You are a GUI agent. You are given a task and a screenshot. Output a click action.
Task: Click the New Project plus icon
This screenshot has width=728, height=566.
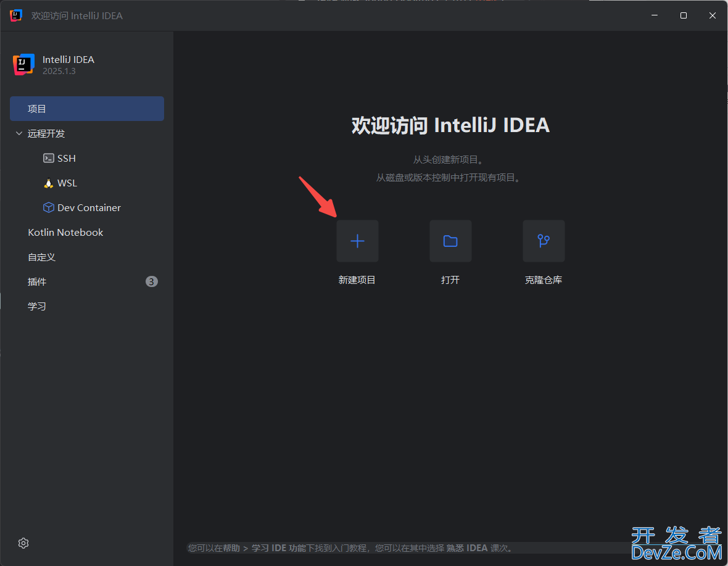pyautogui.click(x=357, y=241)
